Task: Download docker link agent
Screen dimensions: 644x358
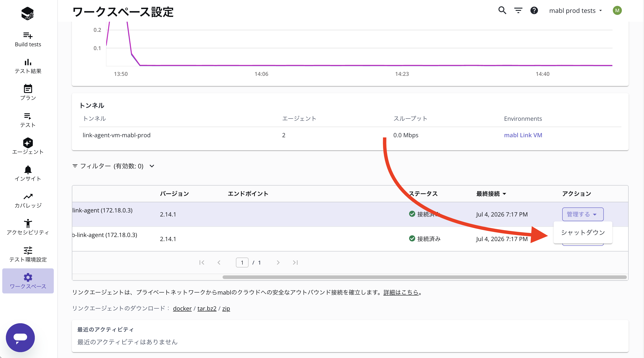Action: (182, 309)
